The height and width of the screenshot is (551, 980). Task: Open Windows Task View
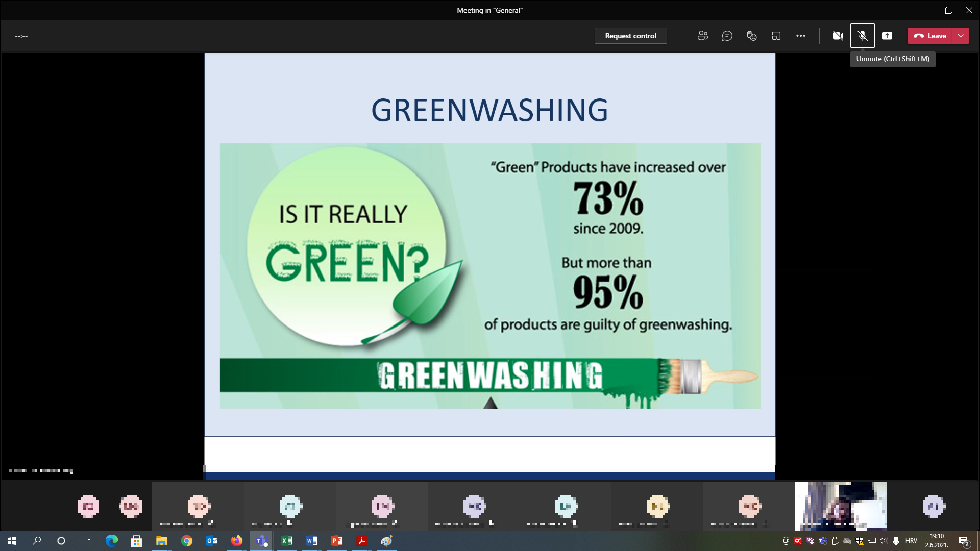86,541
